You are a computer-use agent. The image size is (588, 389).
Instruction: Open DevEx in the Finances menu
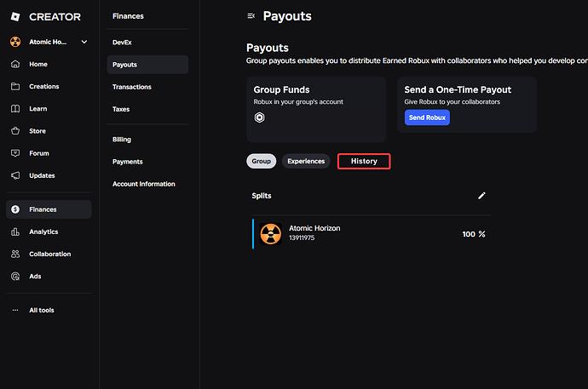(122, 43)
